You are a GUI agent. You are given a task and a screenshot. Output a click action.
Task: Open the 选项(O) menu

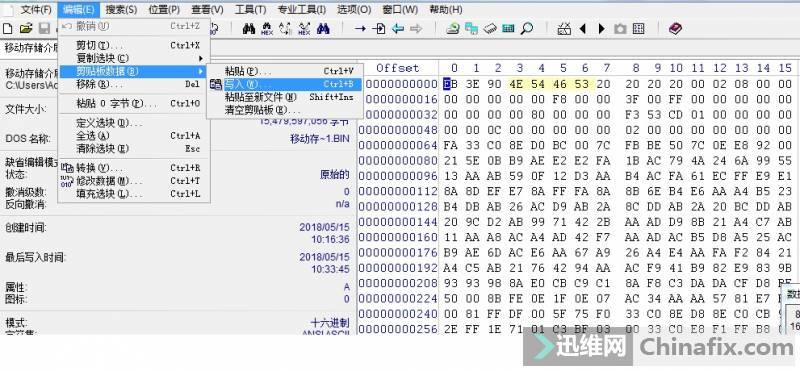pyautogui.click(x=354, y=10)
